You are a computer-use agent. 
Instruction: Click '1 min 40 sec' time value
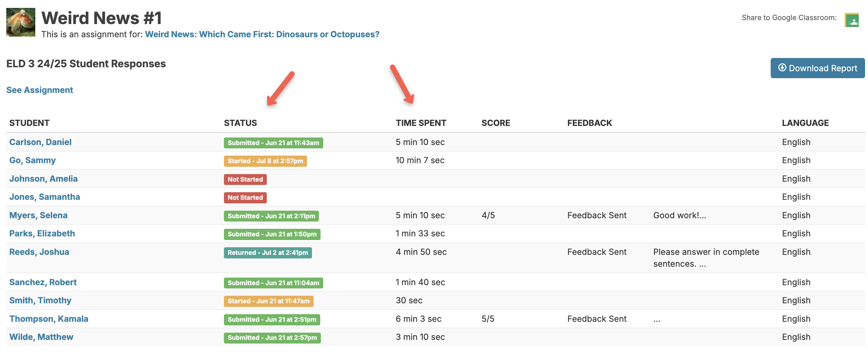[420, 283]
